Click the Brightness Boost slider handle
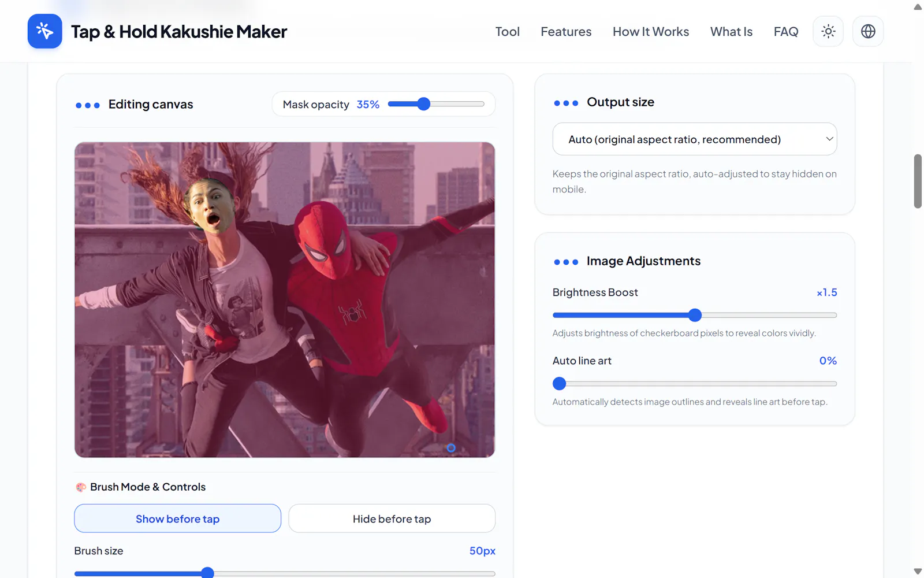 [695, 315]
